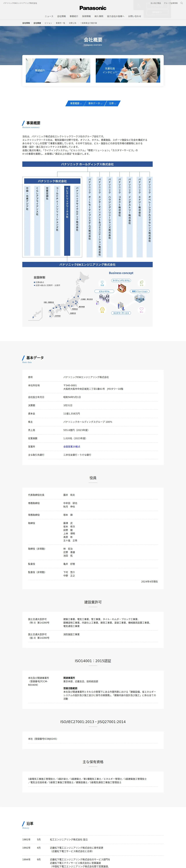186x868 pixels.
Task: Open the 採用情報 menu item
Action: tap(86, 16)
